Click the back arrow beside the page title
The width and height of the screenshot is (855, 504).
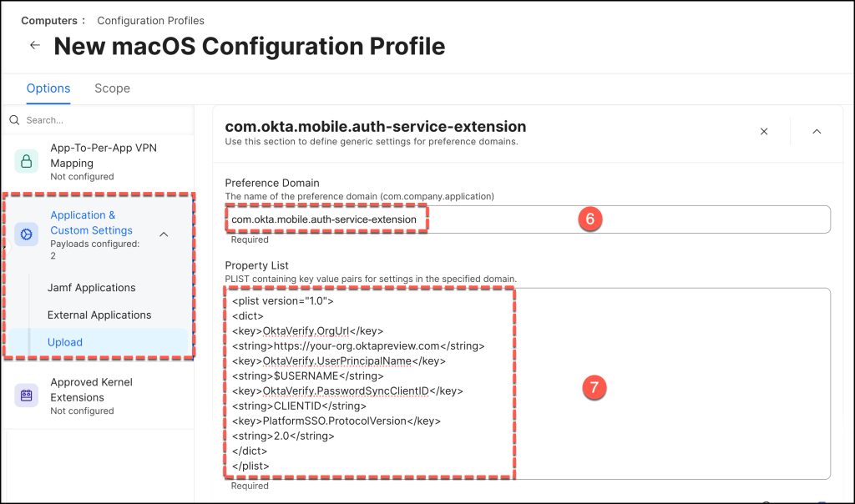click(x=34, y=46)
